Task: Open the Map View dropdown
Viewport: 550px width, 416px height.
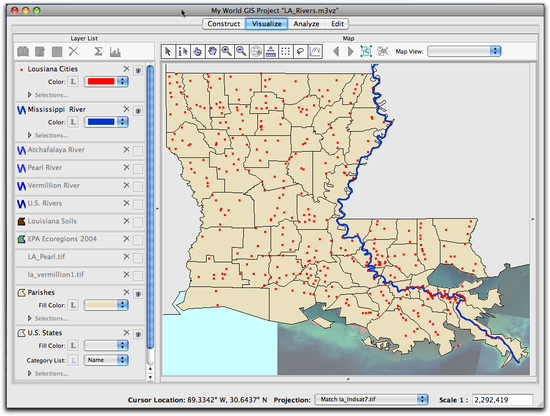Action: (464, 51)
